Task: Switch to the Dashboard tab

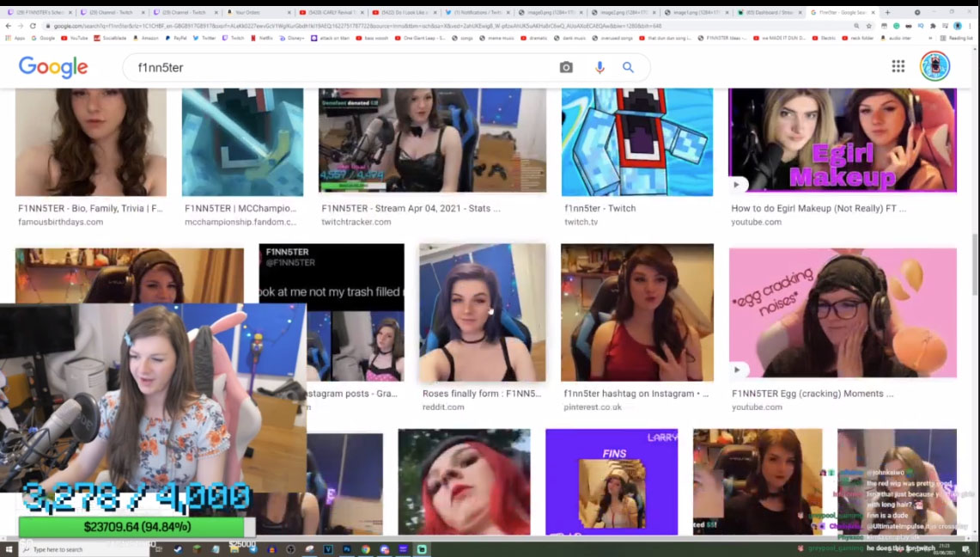Action: click(x=770, y=12)
